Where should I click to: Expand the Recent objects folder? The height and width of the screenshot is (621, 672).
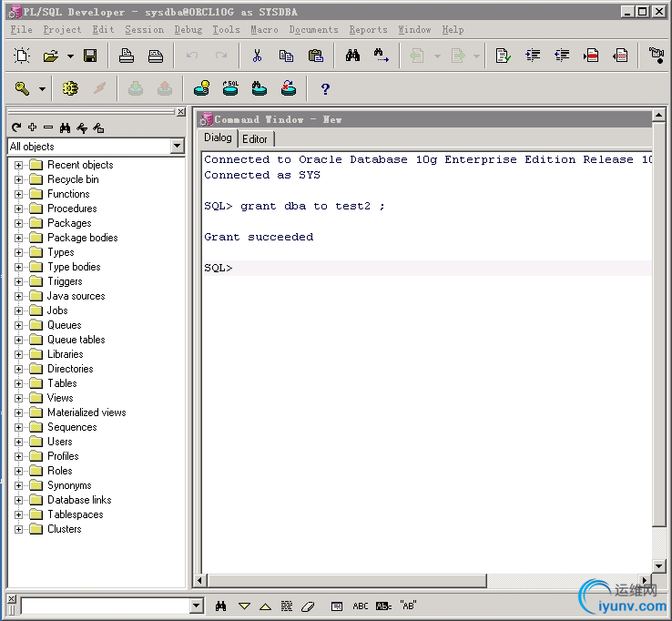(x=18, y=165)
